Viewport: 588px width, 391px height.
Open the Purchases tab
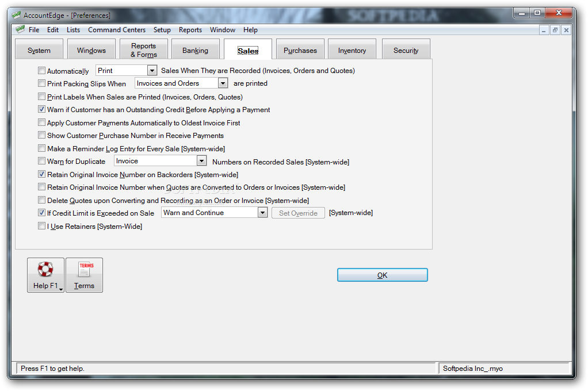[300, 50]
